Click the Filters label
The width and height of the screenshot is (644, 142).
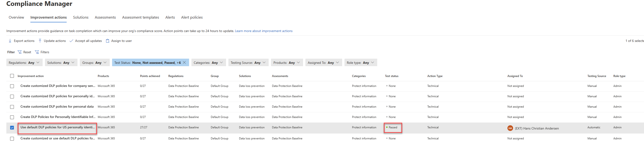pyautogui.click(x=45, y=52)
